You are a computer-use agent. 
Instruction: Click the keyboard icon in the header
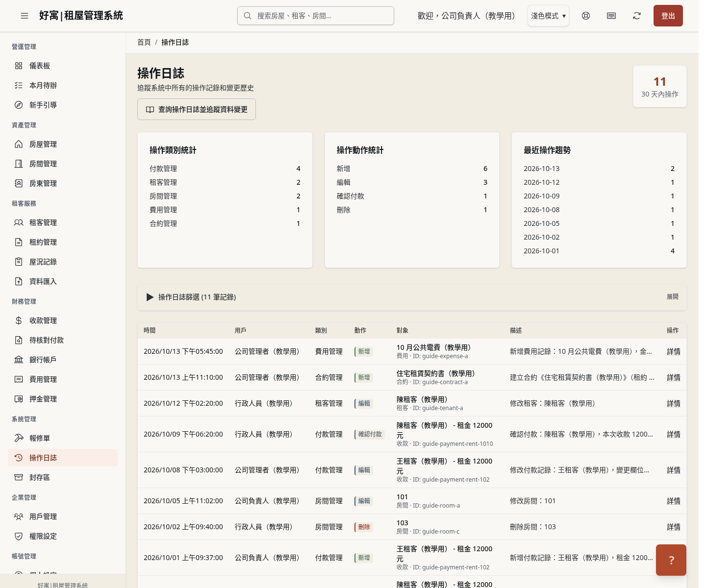pos(611,16)
